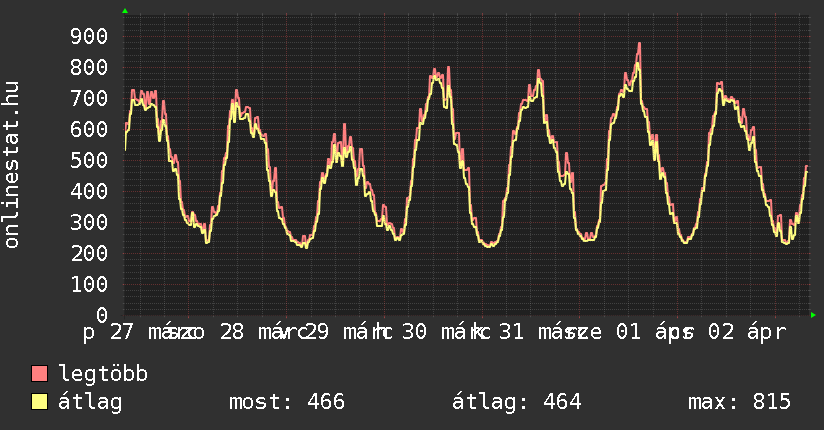
Task: Click the '30' date on x-axis
Action: tap(414, 332)
